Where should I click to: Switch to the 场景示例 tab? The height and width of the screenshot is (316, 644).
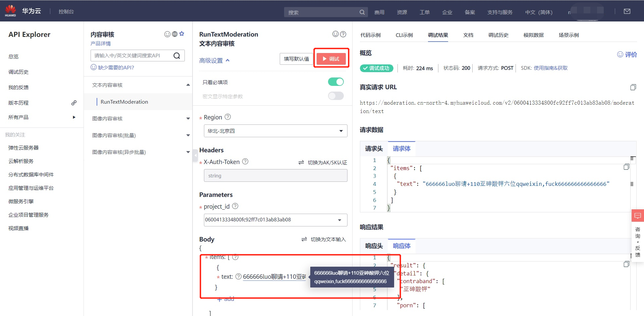pos(569,35)
